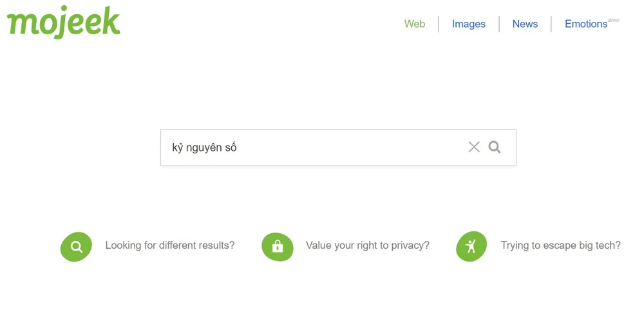This screenshot has height=326, width=644.
Task: Click the small 'demo' label beside Emotions
Action: (614, 20)
